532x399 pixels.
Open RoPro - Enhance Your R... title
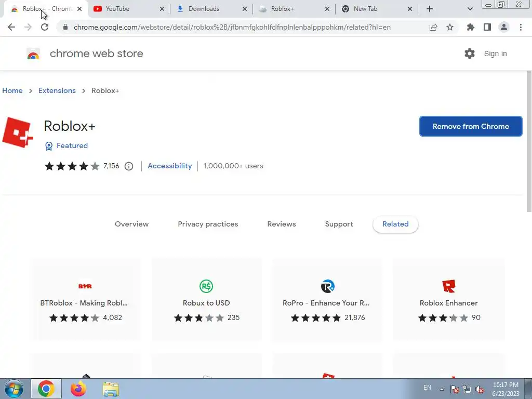coord(326,303)
